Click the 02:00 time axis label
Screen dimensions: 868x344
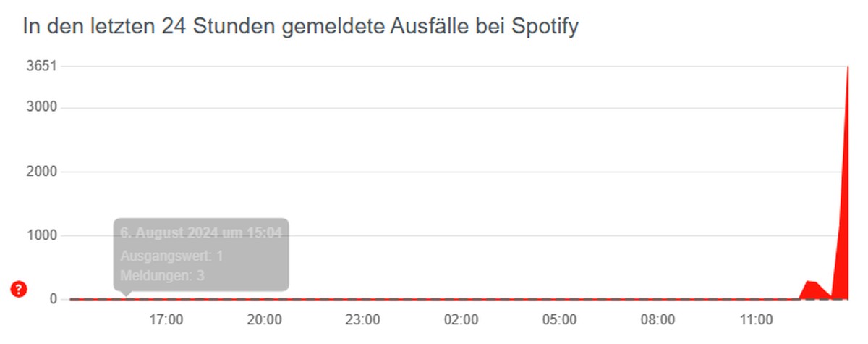pos(461,319)
